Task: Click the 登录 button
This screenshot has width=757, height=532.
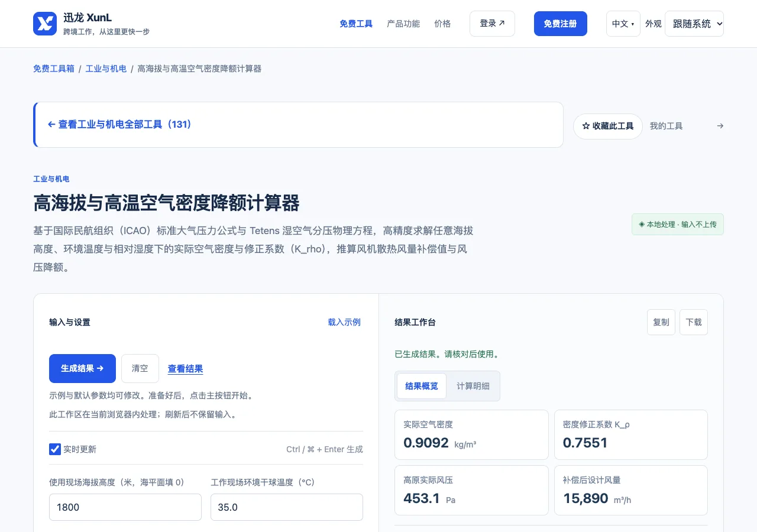Action: [x=492, y=24]
